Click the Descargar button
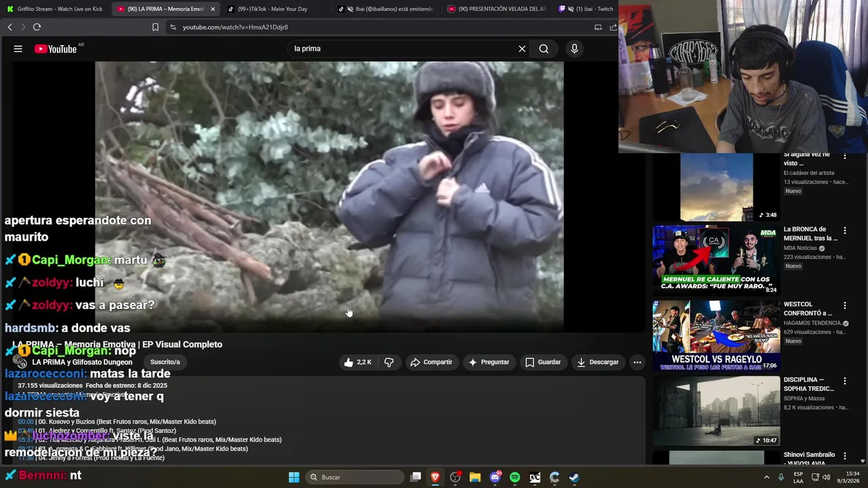This screenshot has width=868, height=488. coord(597,362)
